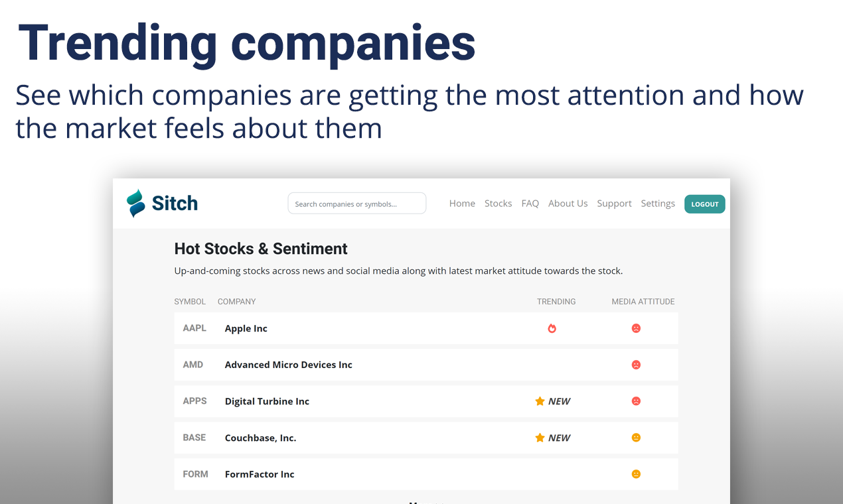Click the star NEW badge for Couchbase
The height and width of the screenshot is (504, 843).
pos(552,438)
